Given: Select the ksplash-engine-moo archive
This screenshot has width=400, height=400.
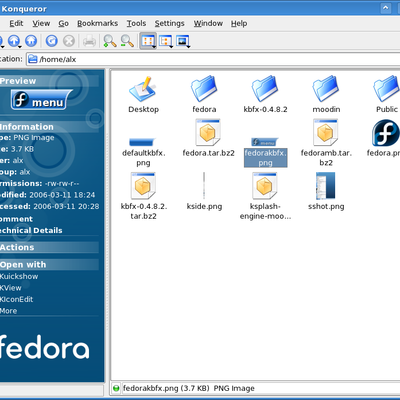Looking at the screenshot, I should pos(265,197).
